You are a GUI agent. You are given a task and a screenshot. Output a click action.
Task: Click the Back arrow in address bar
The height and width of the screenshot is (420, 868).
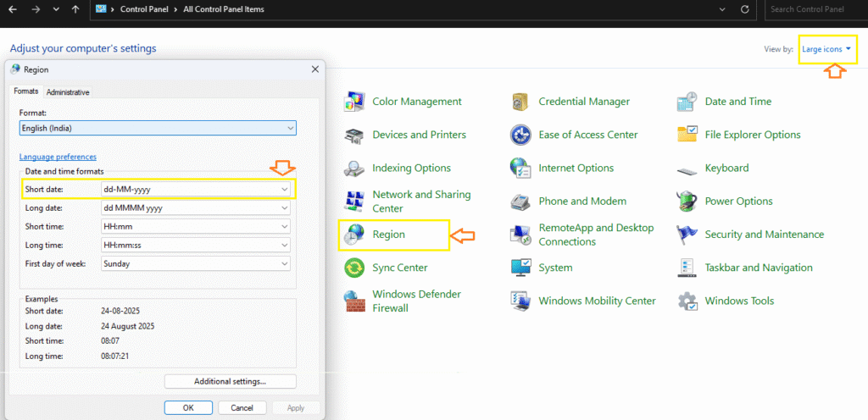coord(13,9)
